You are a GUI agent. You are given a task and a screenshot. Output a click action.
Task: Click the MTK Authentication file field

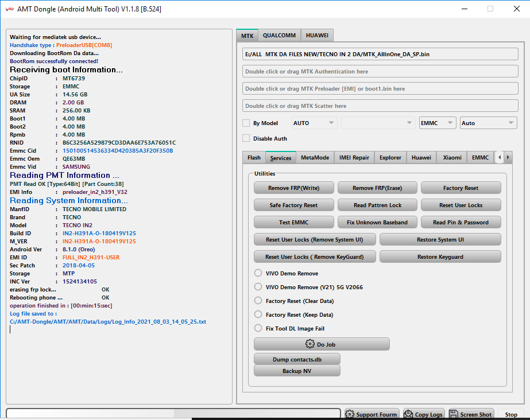pos(380,71)
